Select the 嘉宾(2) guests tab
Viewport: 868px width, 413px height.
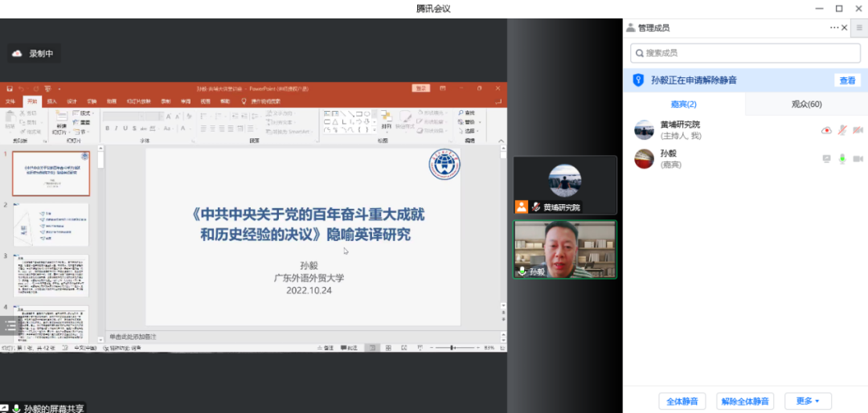point(683,104)
